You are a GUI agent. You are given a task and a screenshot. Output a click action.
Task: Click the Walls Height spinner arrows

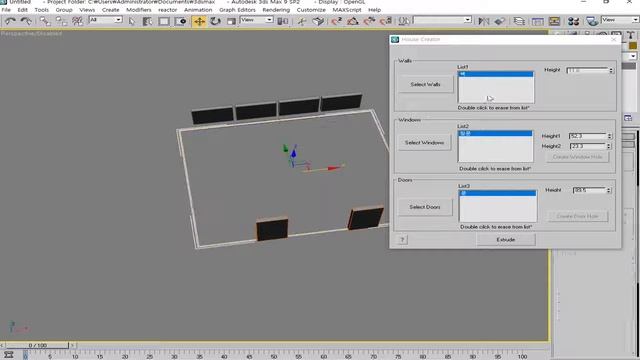tap(611, 70)
